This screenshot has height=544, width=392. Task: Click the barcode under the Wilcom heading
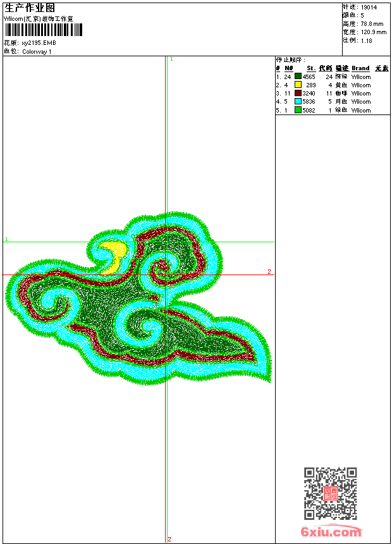click(44, 30)
